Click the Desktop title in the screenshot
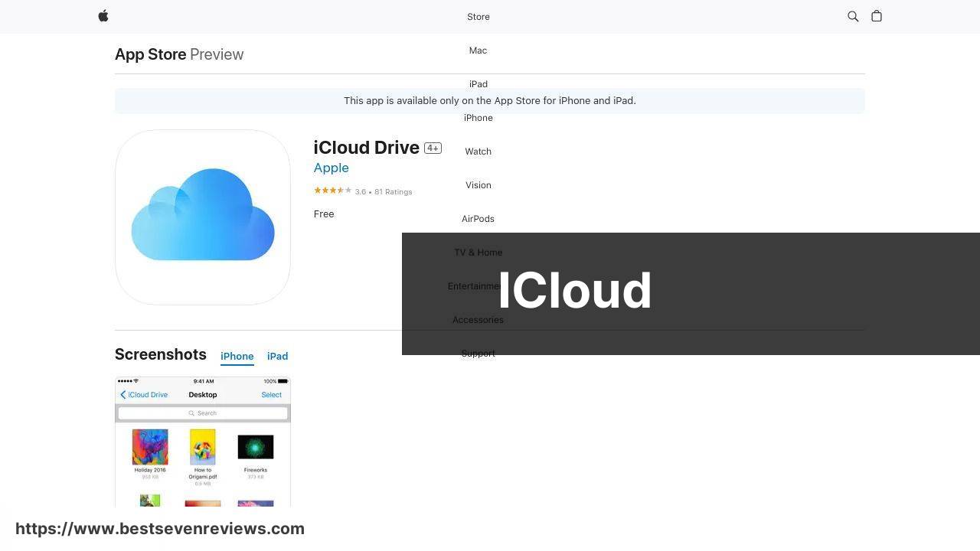 [x=203, y=395]
